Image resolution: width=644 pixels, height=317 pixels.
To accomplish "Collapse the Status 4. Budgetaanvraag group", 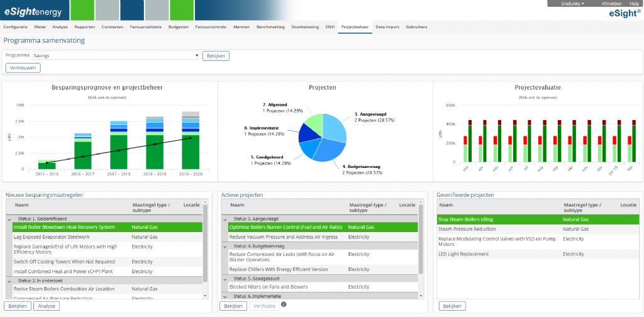I will point(226,246).
